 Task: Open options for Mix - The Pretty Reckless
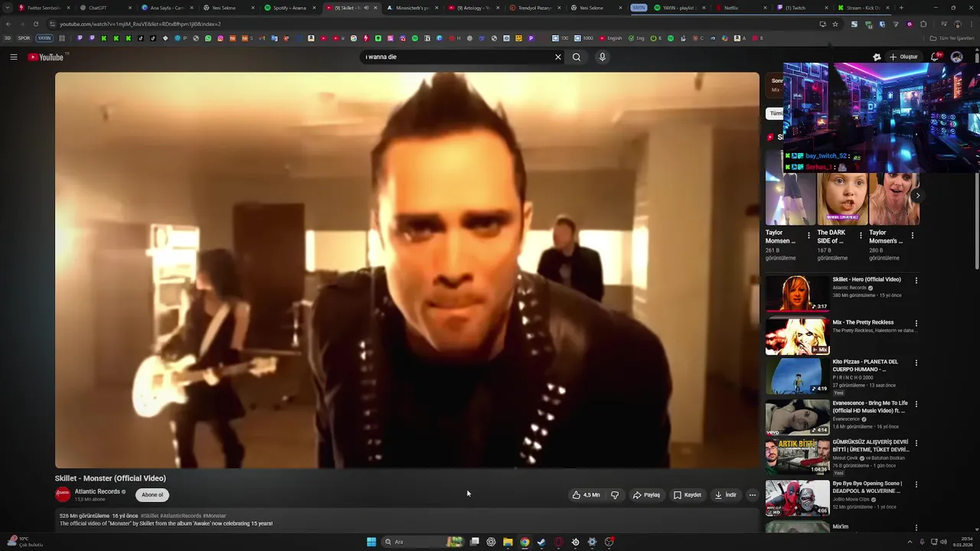916,323
